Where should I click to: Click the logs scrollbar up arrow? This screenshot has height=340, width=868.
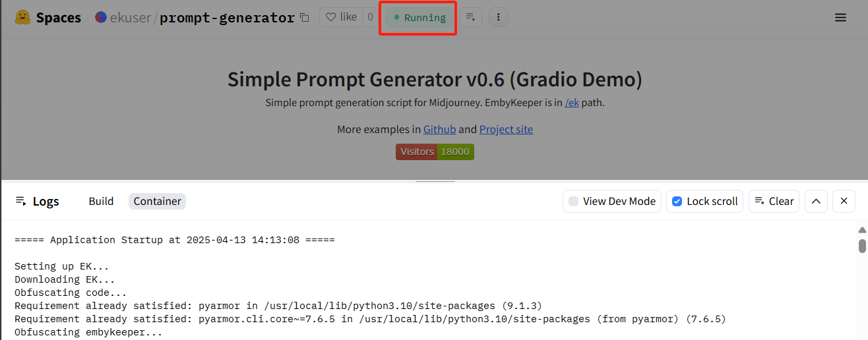[861, 230]
